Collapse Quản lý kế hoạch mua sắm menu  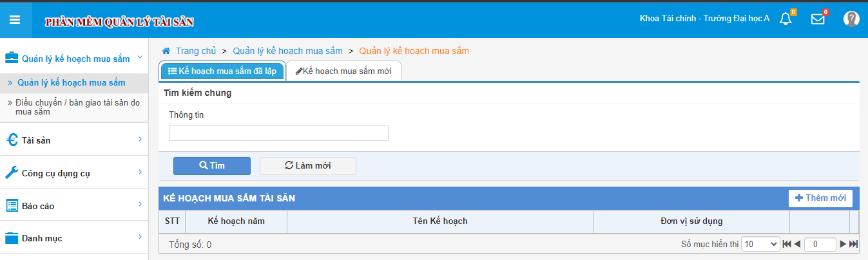coord(74,58)
